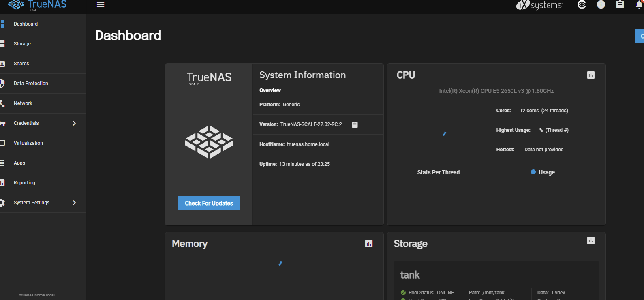Click the System Settings gear icon

click(x=2, y=203)
